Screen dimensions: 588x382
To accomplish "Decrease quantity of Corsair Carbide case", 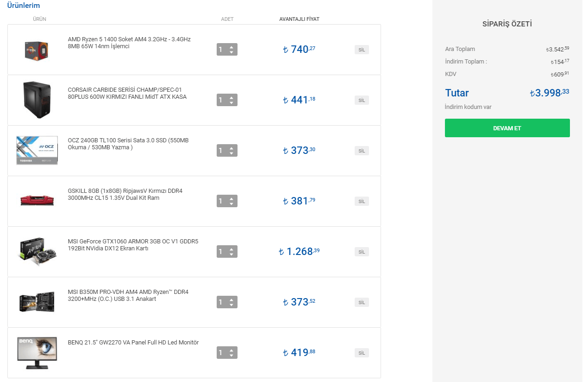I will (x=231, y=102).
